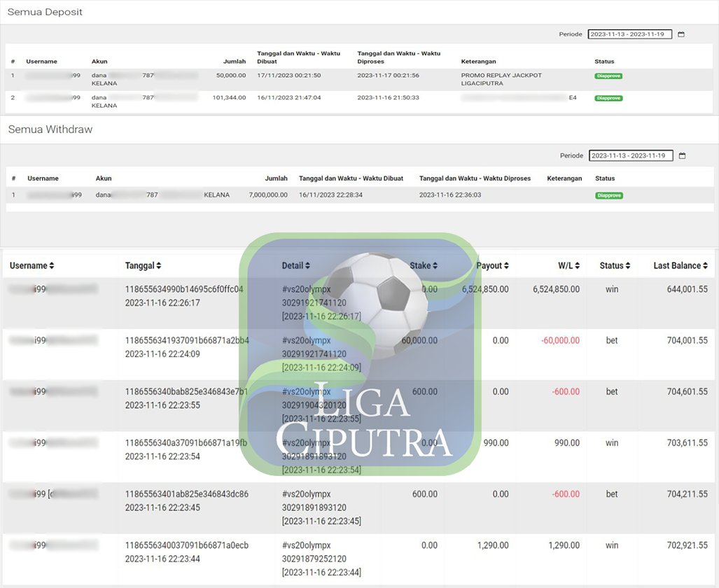
Task: Click Keterangan header in withdraw table
Action: pyautogui.click(x=564, y=178)
